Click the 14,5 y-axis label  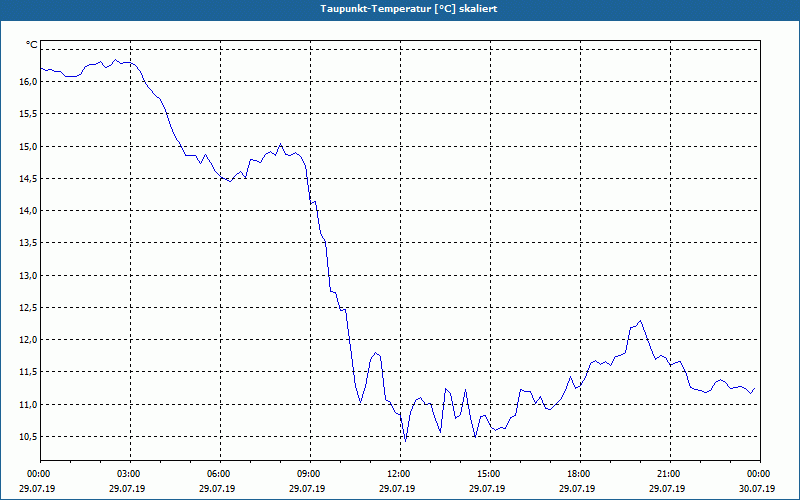click(x=29, y=179)
